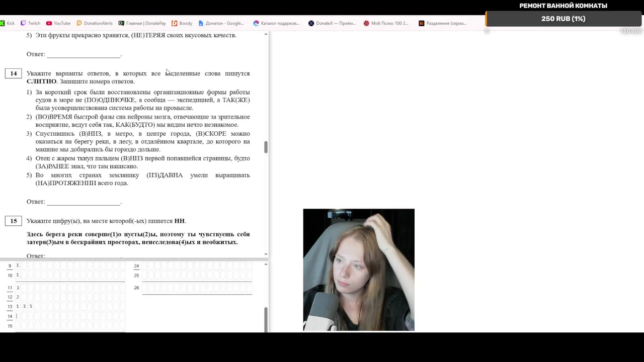644x362 pixels.
Task: Click the answer sheet pane's scrollbar thumb
Action: point(266,319)
